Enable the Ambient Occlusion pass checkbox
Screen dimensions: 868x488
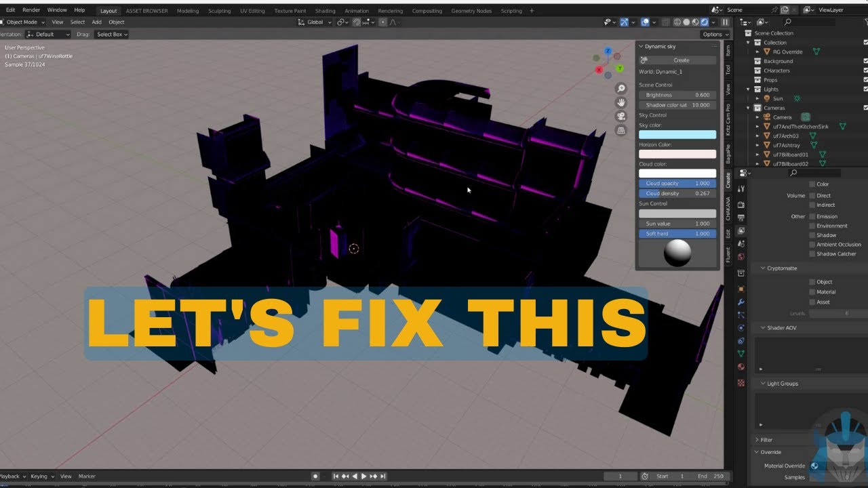[x=812, y=244]
